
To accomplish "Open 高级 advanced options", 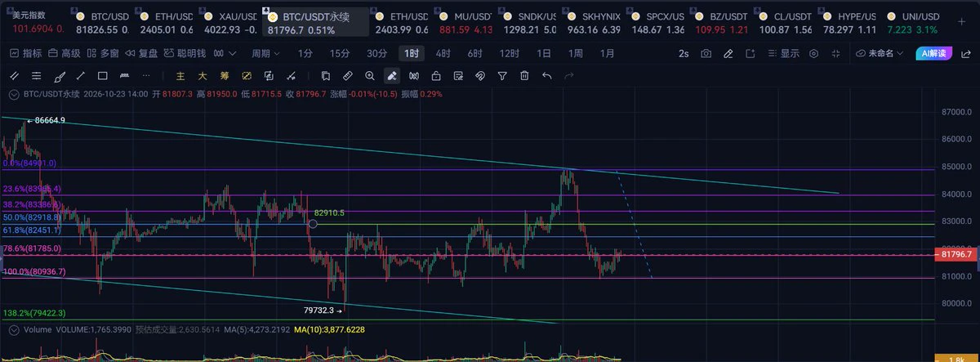I will point(65,53).
